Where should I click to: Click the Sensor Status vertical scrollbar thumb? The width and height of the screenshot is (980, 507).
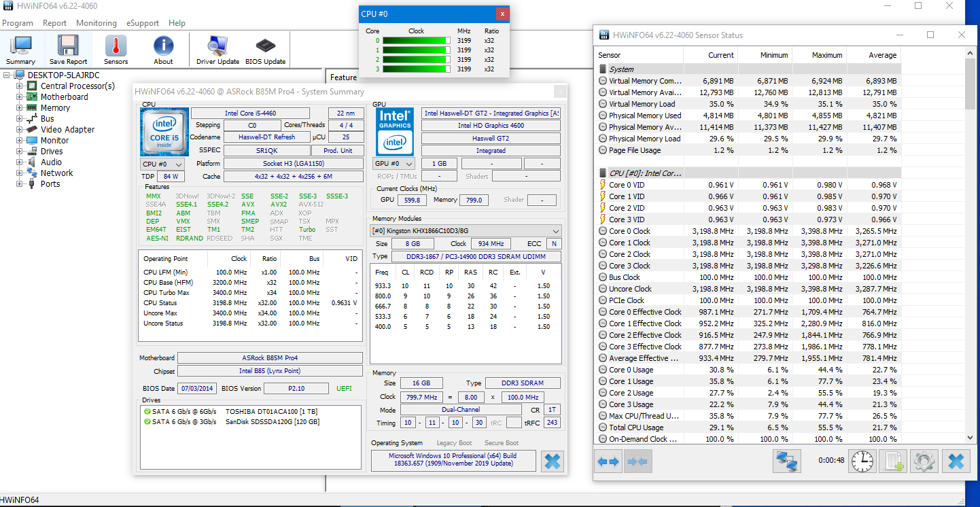[x=970, y=84]
